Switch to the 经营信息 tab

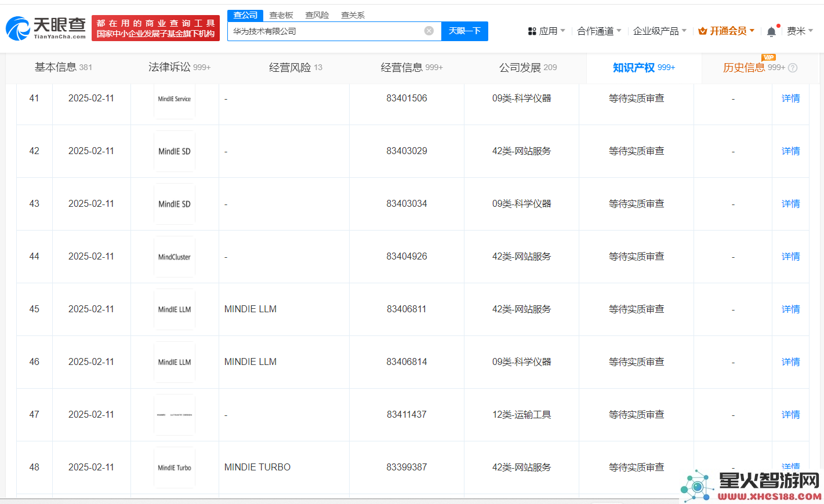point(412,68)
